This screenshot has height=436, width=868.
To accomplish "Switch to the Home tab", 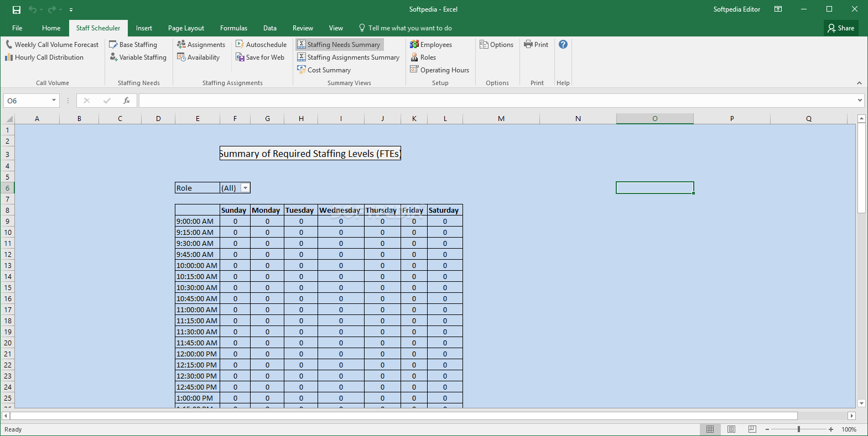I will (x=51, y=28).
